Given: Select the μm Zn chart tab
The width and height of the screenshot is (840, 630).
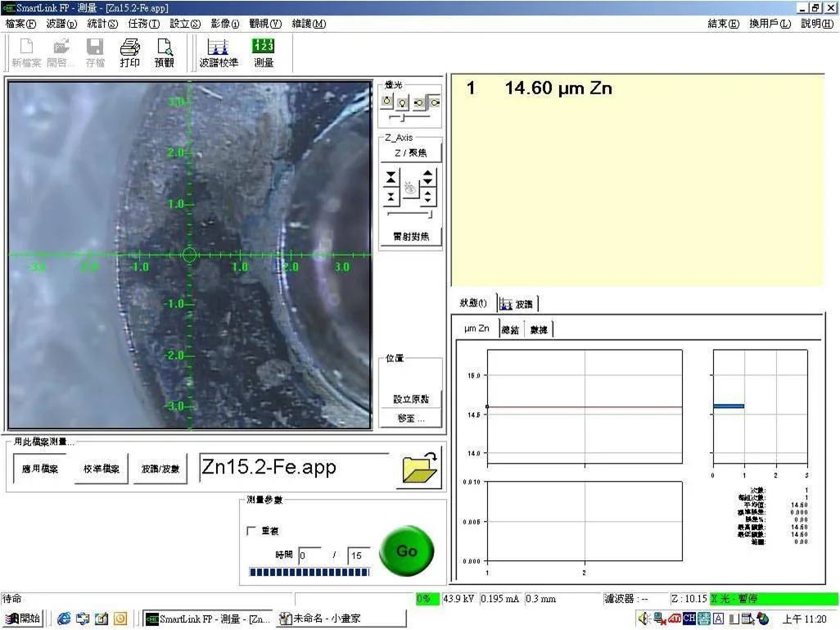Looking at the screenshot, I should (476, 329).
